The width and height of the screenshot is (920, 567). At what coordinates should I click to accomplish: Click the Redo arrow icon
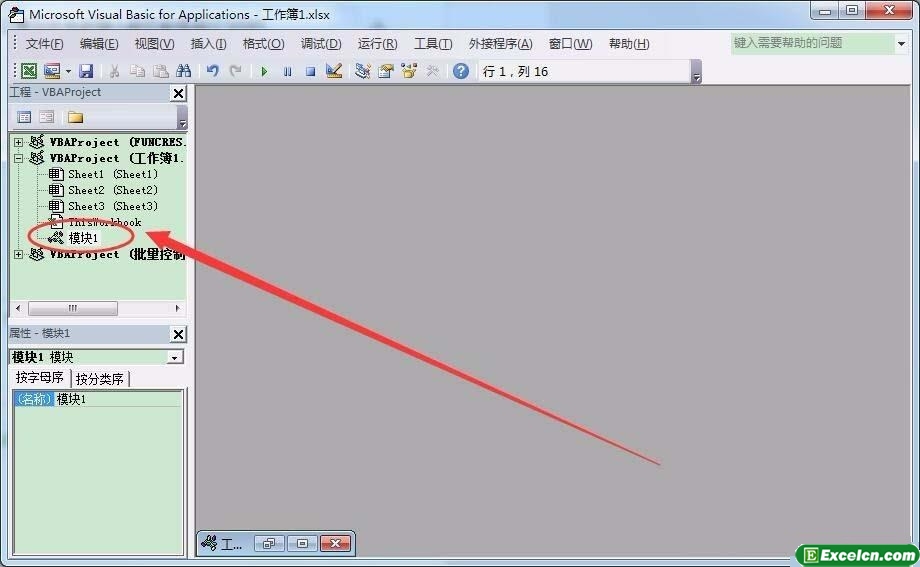(235, 71)
